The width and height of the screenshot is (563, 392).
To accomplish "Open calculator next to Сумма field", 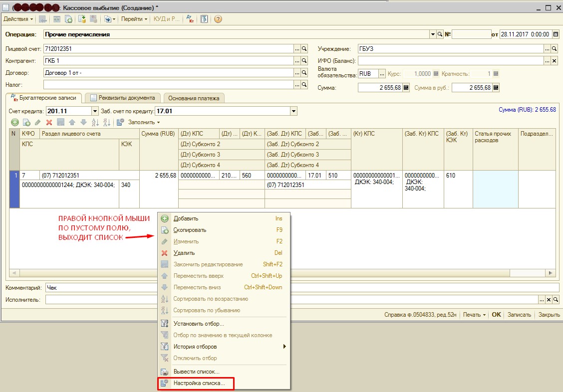I will tap(406, 87).
